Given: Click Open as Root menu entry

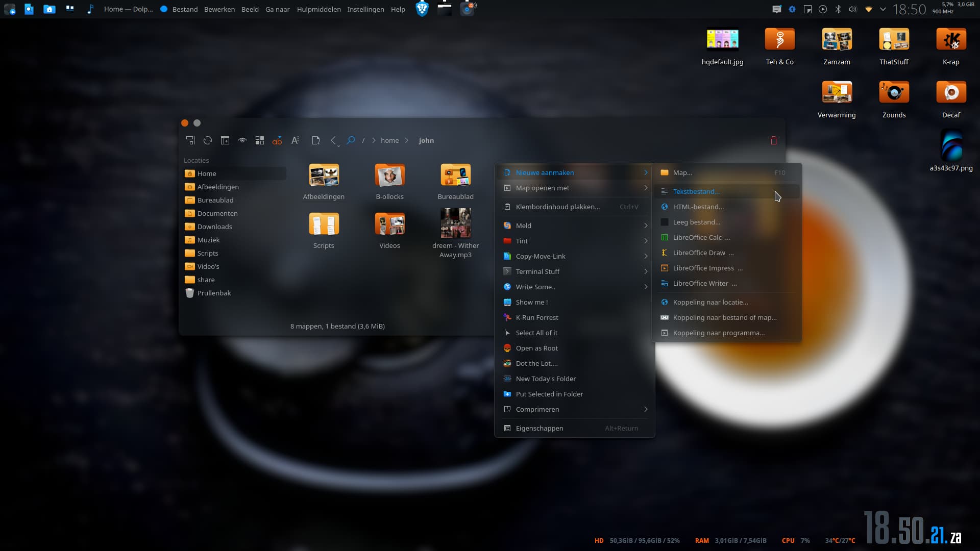Looking at the screenshot, I should 575,348.
